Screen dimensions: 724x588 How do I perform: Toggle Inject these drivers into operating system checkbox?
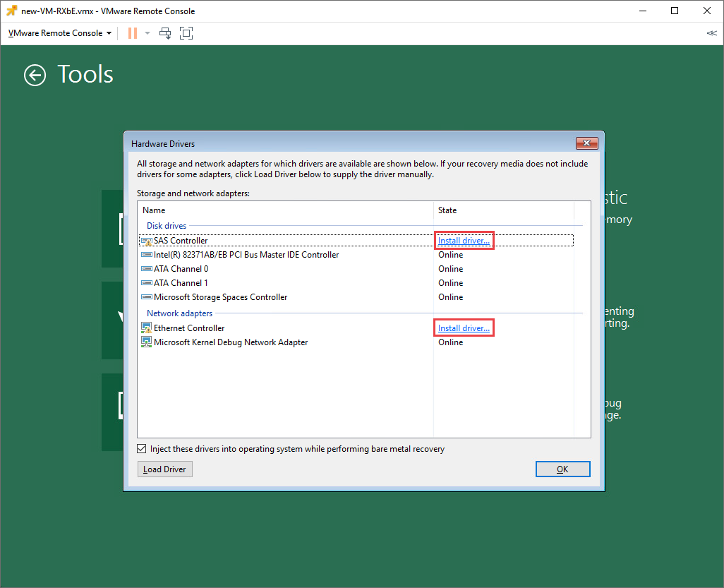pyautogui.click(x=142, y=449)
